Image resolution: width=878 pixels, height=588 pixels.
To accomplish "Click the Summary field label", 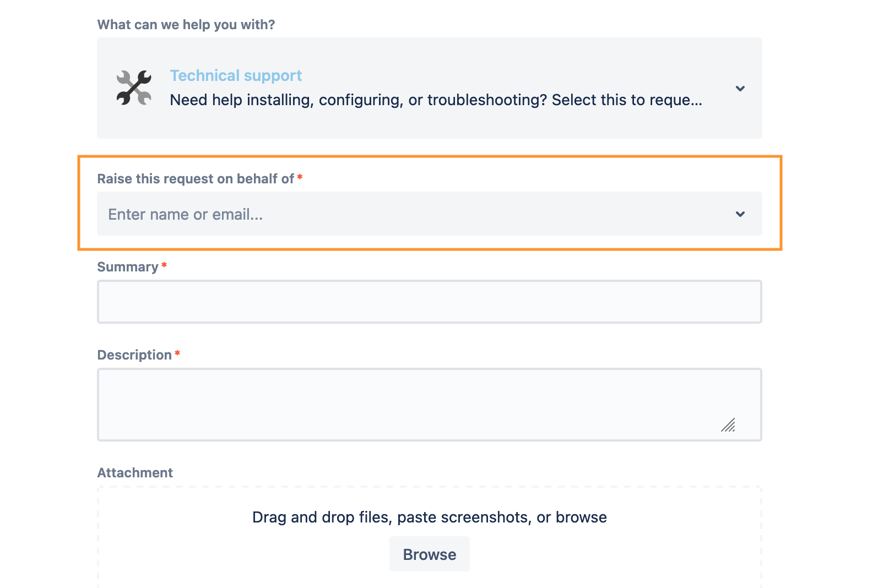I will point(127,267).
